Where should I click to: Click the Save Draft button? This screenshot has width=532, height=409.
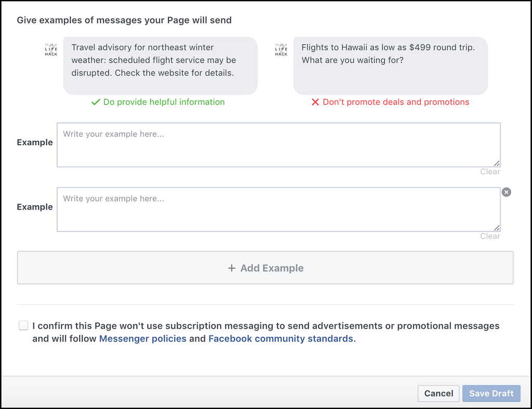click(491, 393)
